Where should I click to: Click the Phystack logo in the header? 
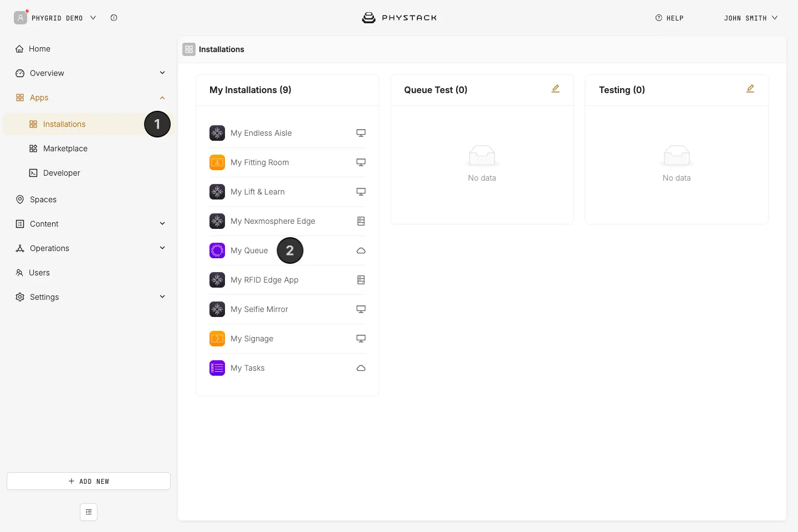pyautogui.click(x=399, y=18)
